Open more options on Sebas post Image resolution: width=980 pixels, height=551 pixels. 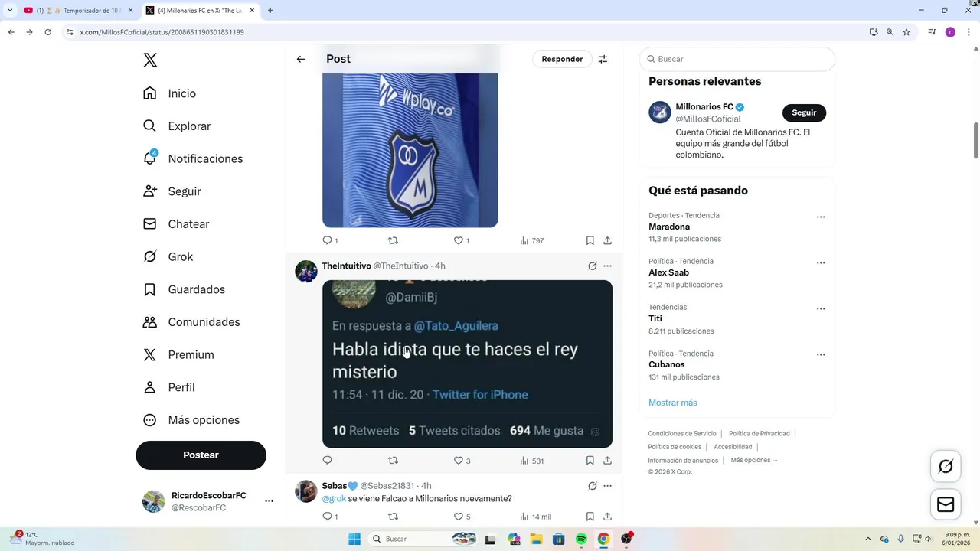[x=607, y=486]
